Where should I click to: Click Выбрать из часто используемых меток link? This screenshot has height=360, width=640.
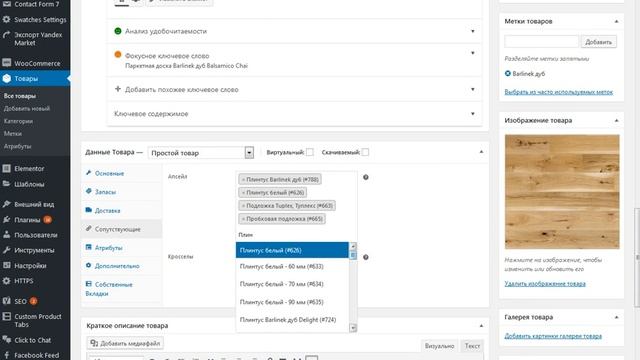(x=558, y=92)
